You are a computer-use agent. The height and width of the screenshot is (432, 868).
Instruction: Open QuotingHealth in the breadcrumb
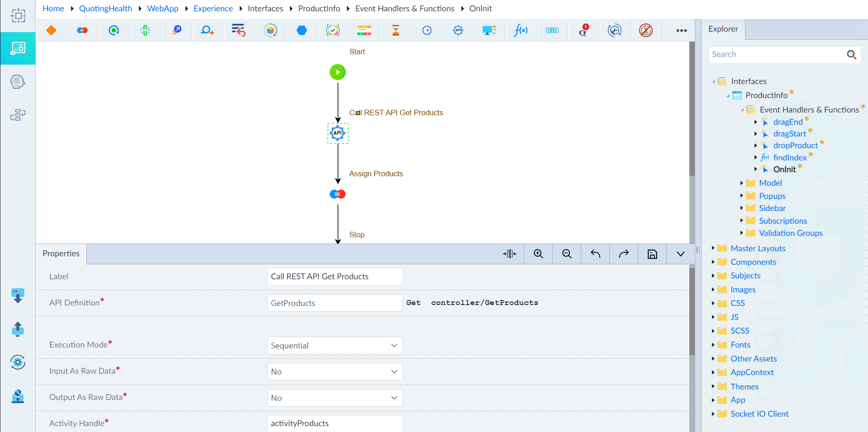(x=105, y=9)
